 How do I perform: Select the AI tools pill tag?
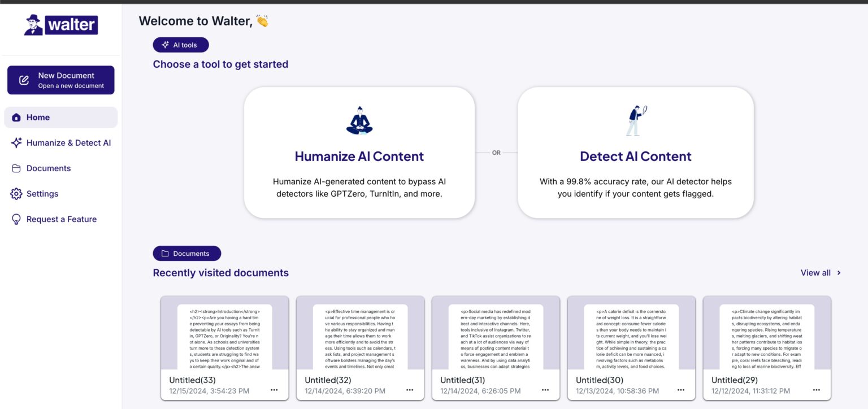181,45
